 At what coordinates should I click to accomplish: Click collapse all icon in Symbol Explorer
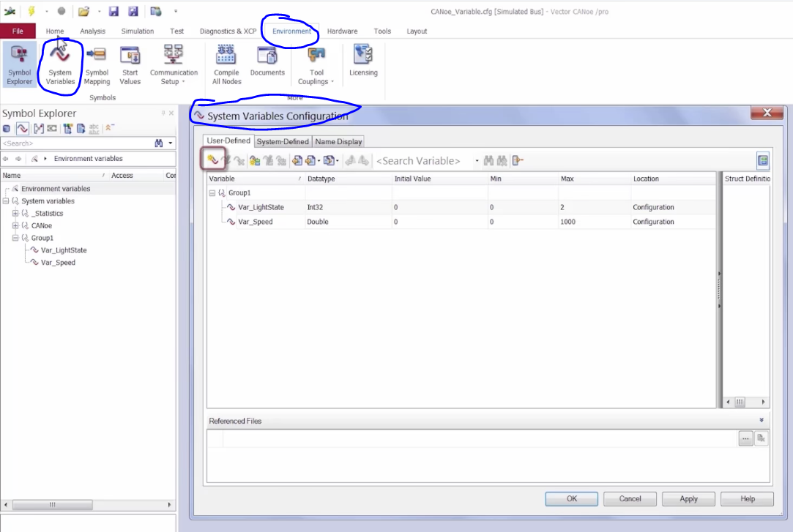[109, 128]
